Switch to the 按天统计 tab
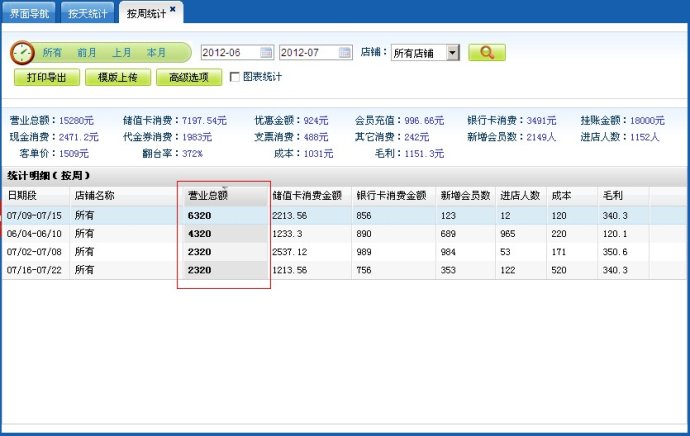The height and width of the screenshot is (436, 690). 88,13
